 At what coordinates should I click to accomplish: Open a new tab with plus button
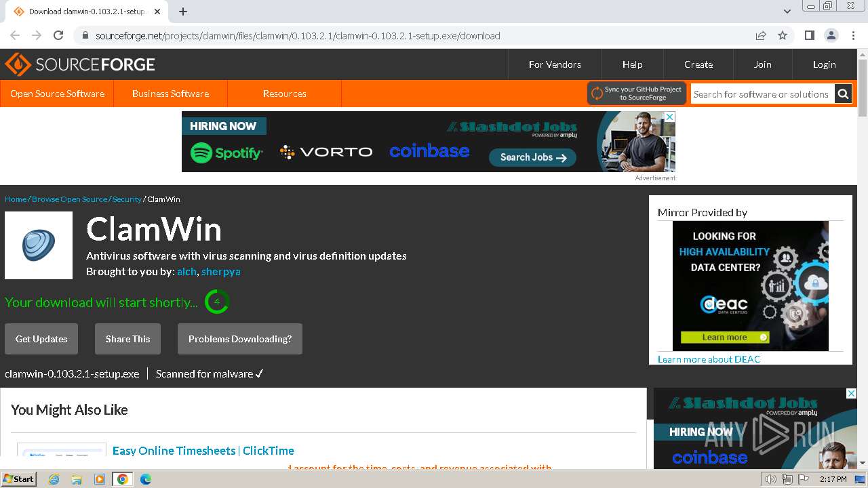(x=183, y=12)
